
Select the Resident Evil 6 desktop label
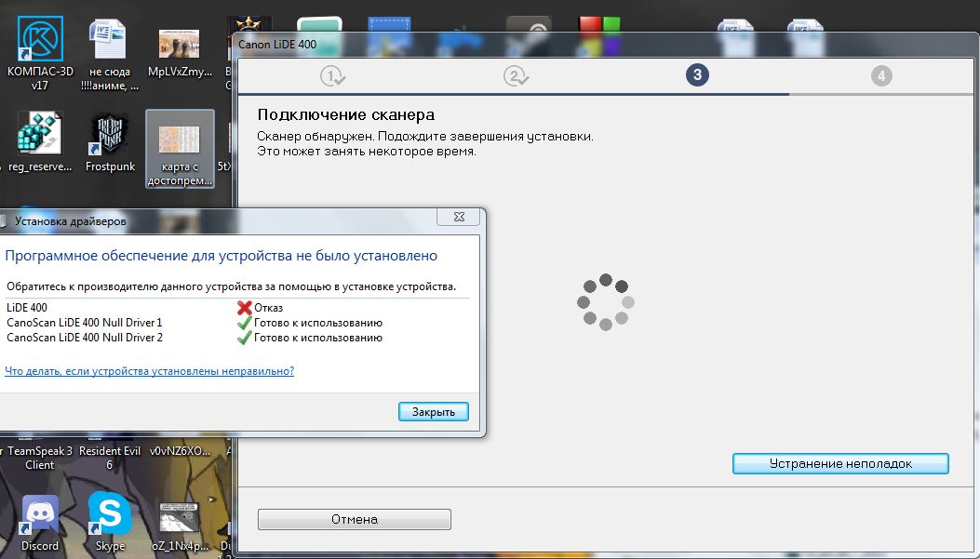coord(110,458)
